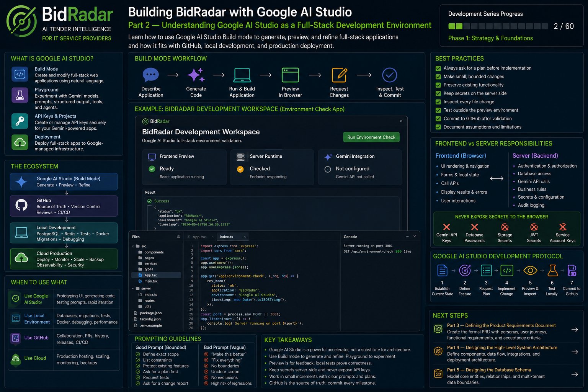Click the Preview In Browser window icon

[x=291, y=75]
